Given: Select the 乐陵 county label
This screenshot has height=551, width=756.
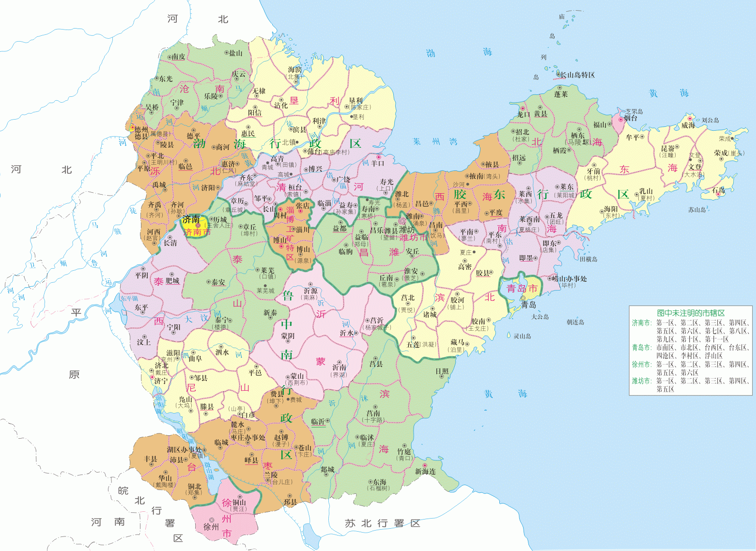Looking at the screenshot, I should [211, 96].
